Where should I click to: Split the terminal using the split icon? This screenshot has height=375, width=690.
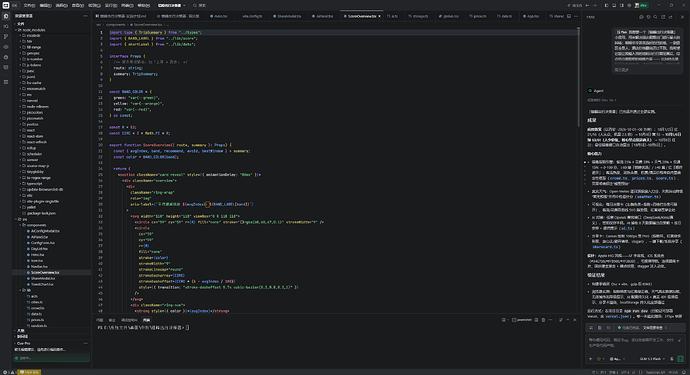(x=536, y=320)
